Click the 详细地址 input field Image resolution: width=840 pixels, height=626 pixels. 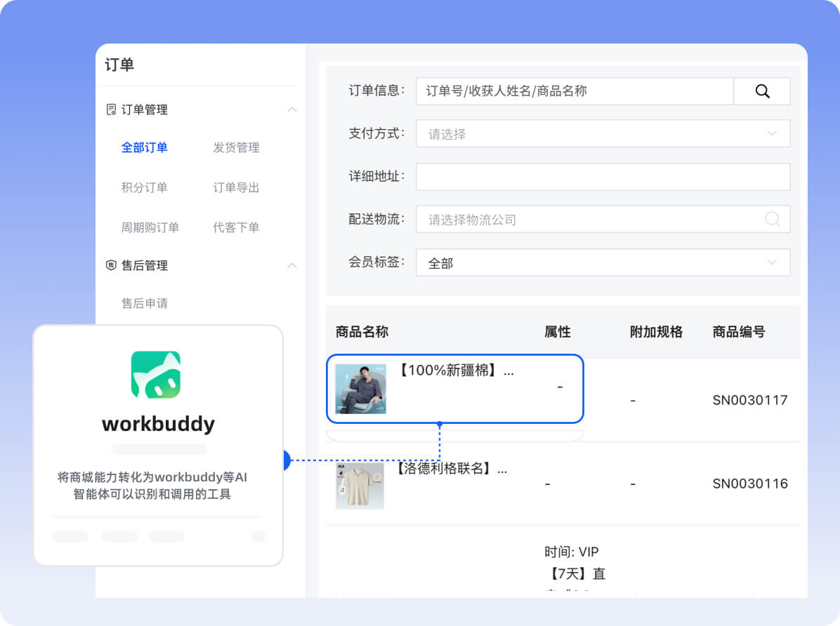point(603,177)
